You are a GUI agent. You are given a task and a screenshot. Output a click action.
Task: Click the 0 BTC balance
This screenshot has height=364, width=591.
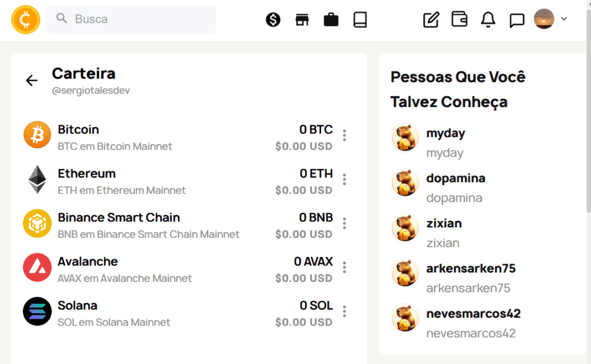pyautogui.click(x=316, y=130)
